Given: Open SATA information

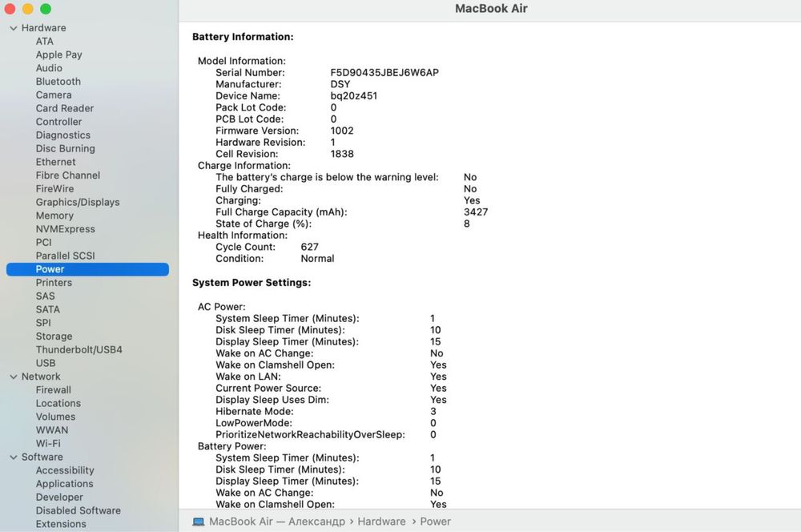Looking at the screenshot, I should [47, 309].
